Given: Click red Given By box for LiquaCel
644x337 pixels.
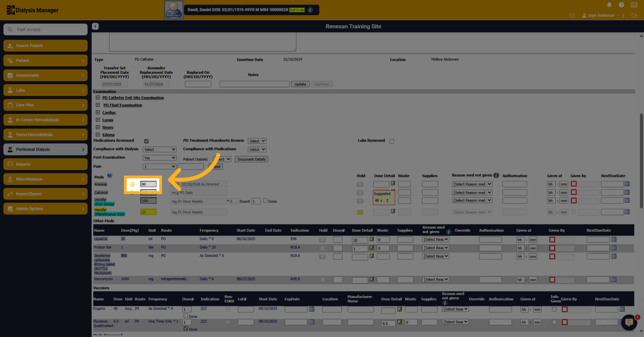Looking at the screenshot, I should pyautogui.click(x=552, y=240).
